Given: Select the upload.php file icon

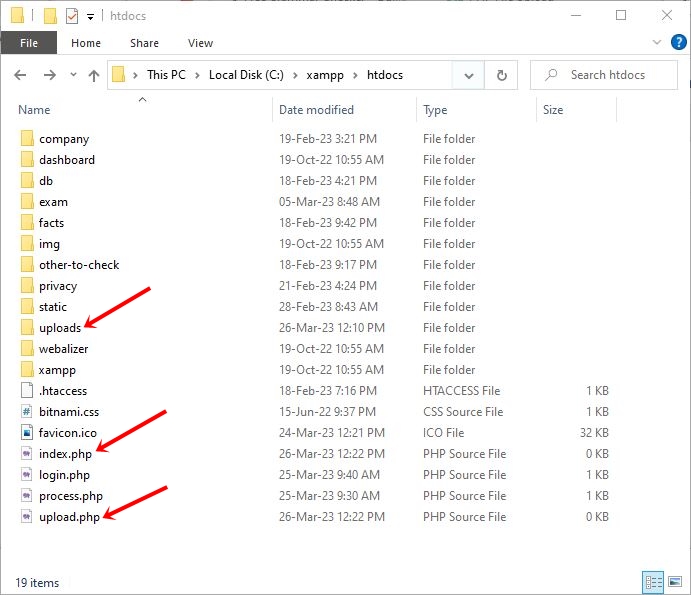Looking at the screenshot, I should [x=27, y=517].
